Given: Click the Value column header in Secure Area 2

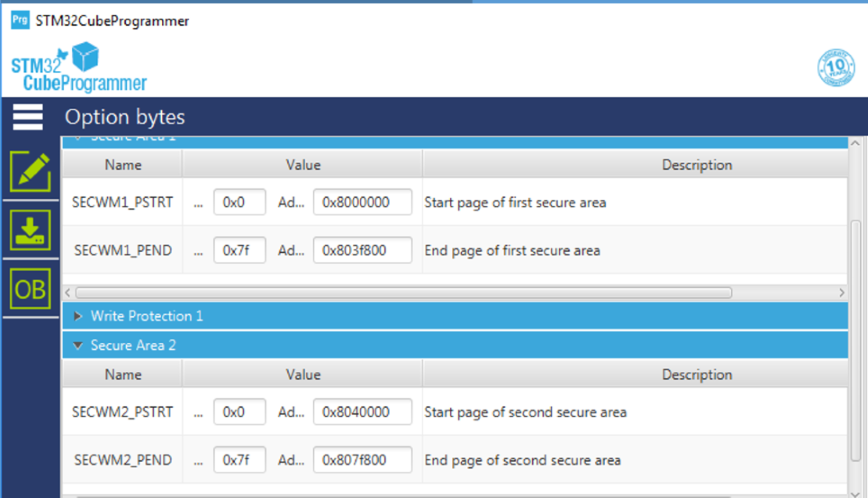Looking at the screenshot, I should (303, 375).
